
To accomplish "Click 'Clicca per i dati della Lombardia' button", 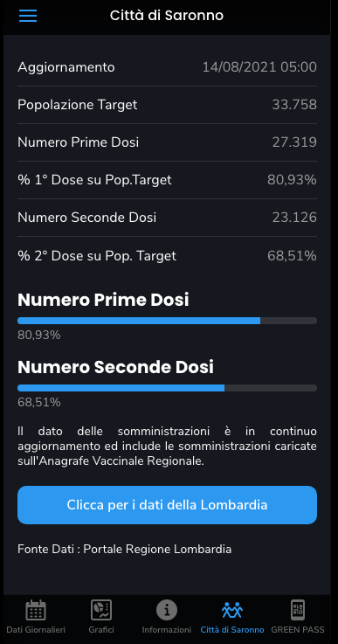I will click(x=167, y=505).
